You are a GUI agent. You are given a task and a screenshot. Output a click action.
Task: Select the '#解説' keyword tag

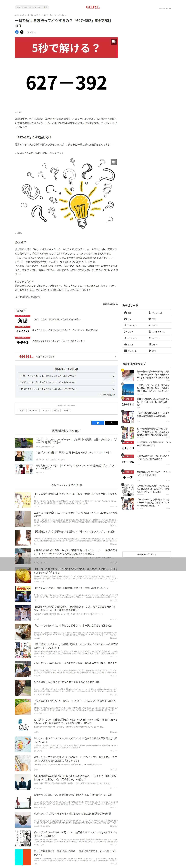coord(66,410)
